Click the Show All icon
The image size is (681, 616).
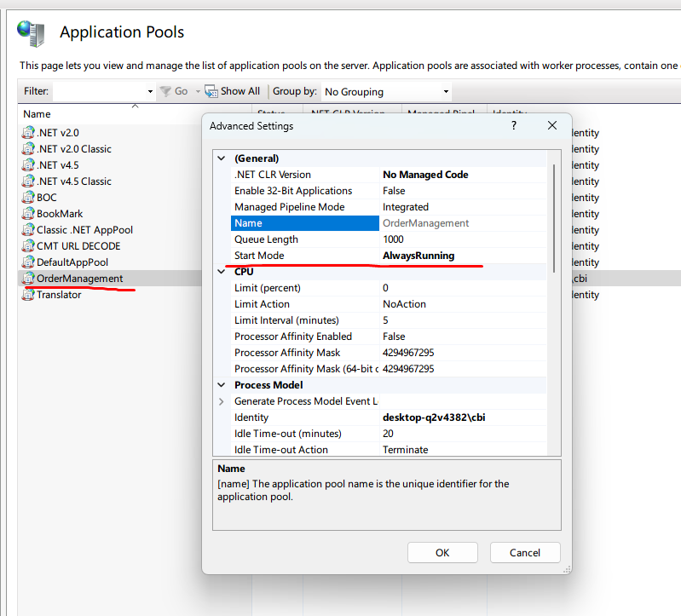tap(211, 91)
